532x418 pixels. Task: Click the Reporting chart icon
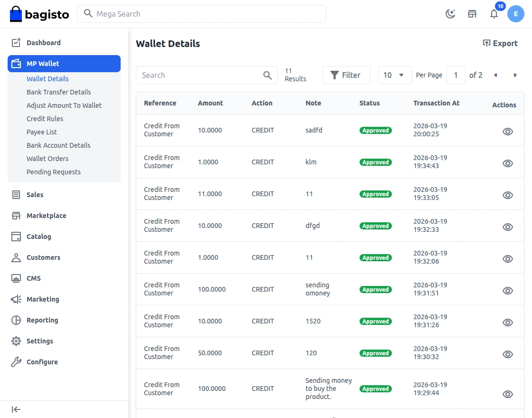[16, 320]
